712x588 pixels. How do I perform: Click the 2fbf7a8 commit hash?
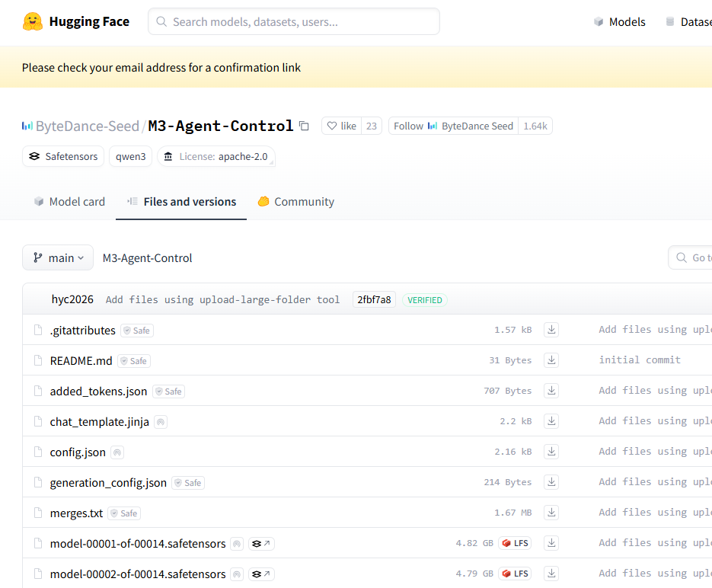tap(374, 299)
